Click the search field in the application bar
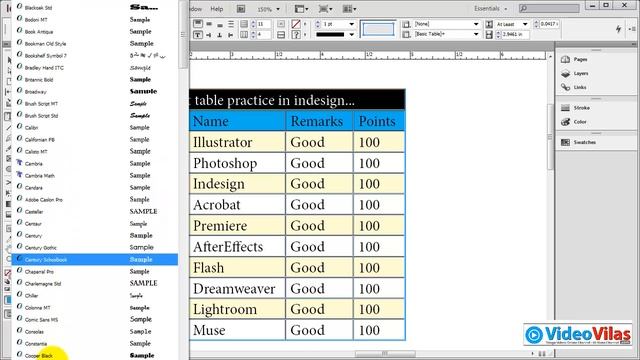This screenshot has width=640, height=360. (549, 9)
